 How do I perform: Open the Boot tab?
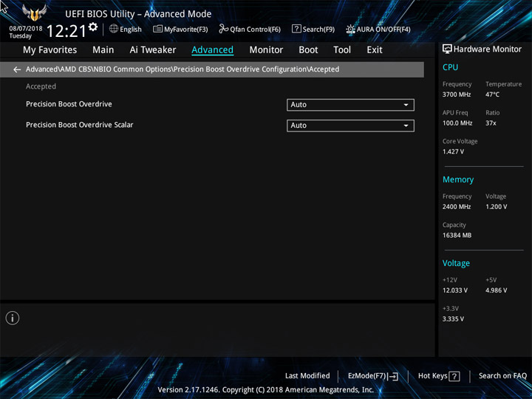pyautogui.click(x=308, y=50)
